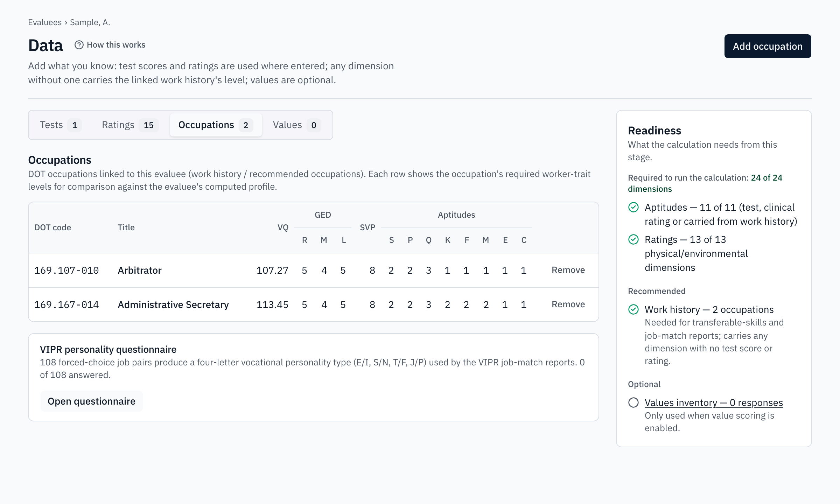This screenshot has width=840, height=504.
Task: Click the green check icon next to Work history
Action: click(633, 309)
